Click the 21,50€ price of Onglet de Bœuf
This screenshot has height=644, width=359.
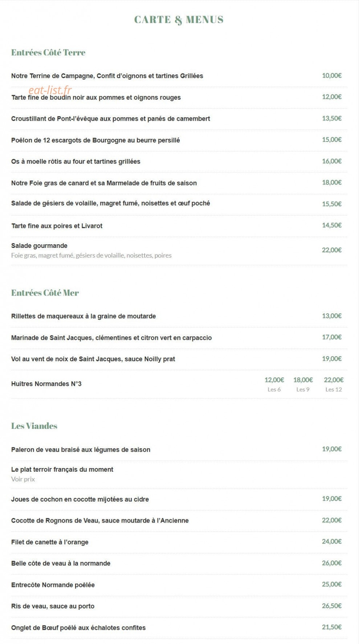point(332,627)
